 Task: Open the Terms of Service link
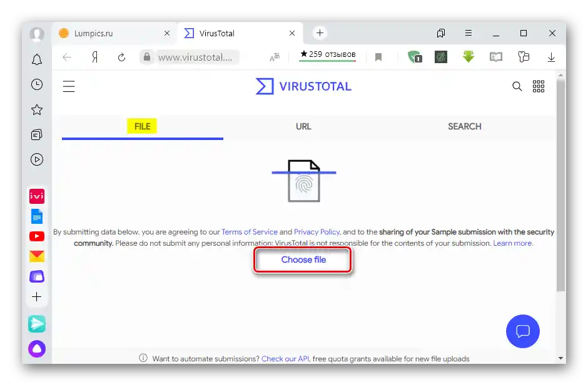250,232
